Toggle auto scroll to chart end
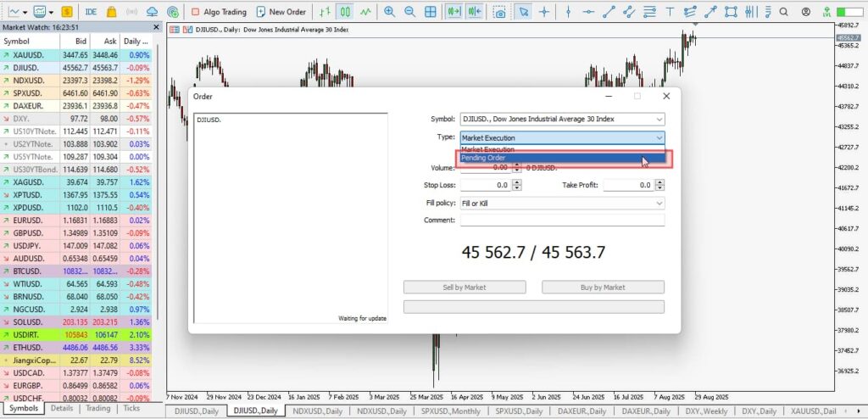Viewport: 868px width, 419px height. tap(454, 12)
